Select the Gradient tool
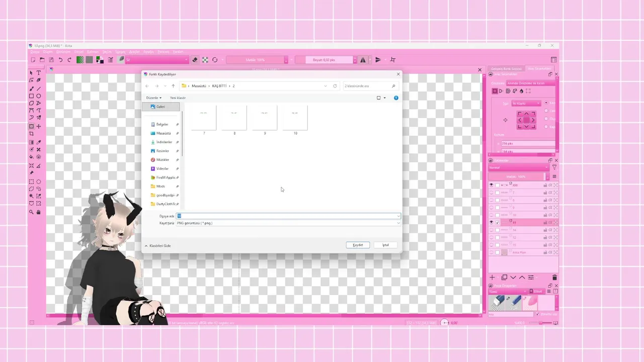The width and height of the screenshot is (644, 362). click(x=31, y=142)
